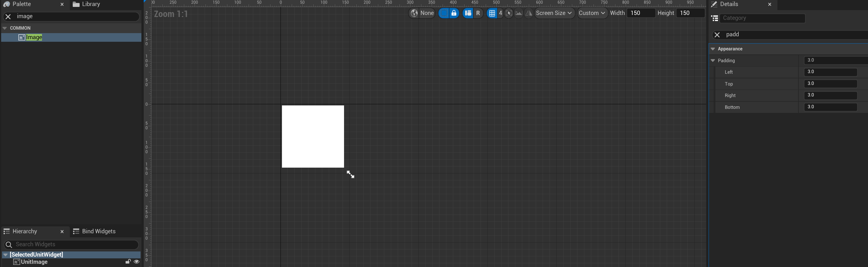Click the landscape image toolbar icon
Screen dimensions: 868x267
pyautogui.click(x=519, y=13)
